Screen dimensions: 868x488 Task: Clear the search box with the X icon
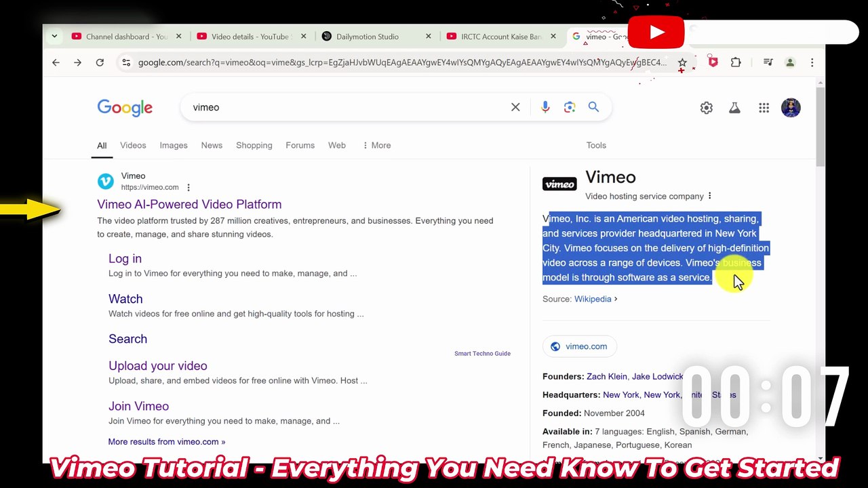[515, 107]
